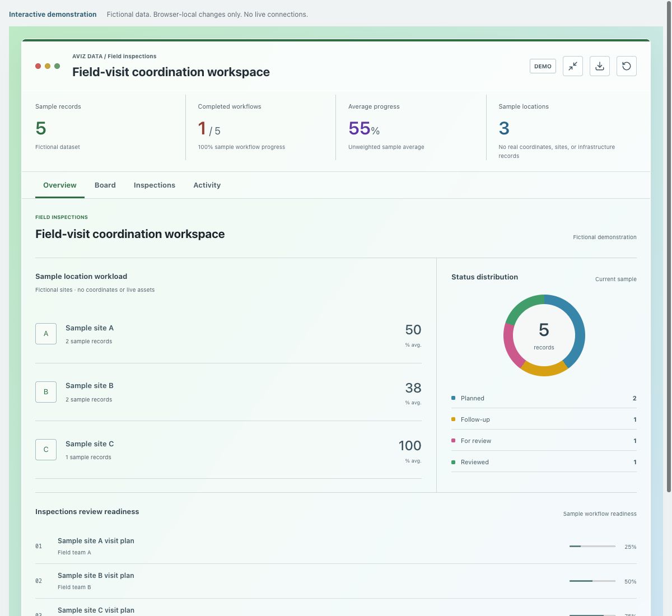672x616 pixels.
Task: Open the Sample site A visit plan row
Action: pos(336,547)
